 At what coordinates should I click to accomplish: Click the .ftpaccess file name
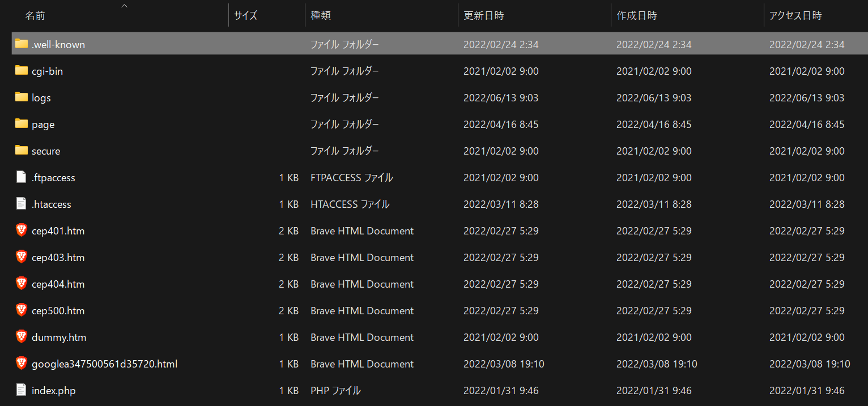[53, 177]
